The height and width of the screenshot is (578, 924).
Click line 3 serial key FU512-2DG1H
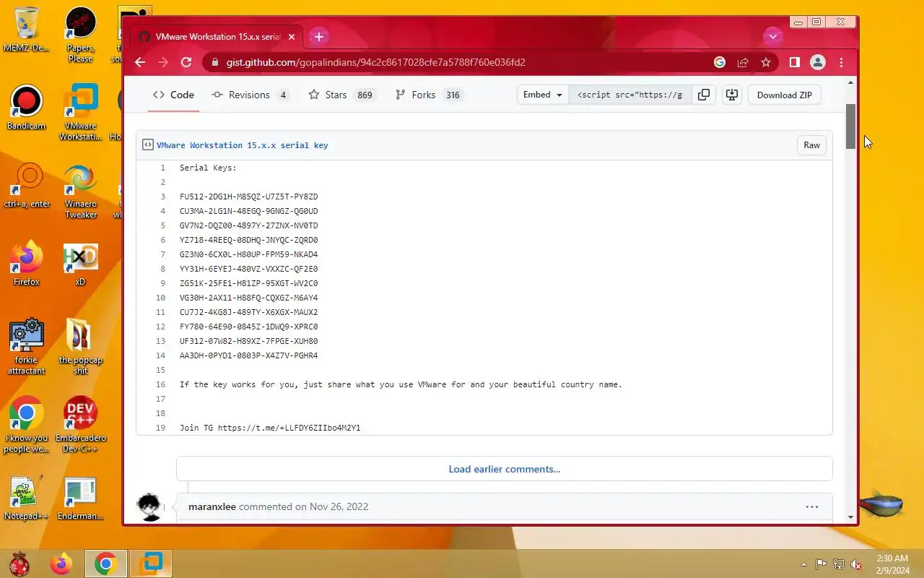(248, 197)
